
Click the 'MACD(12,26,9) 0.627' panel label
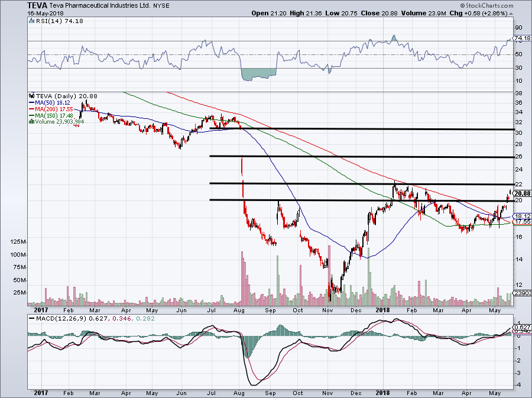[x=72, y=319]
